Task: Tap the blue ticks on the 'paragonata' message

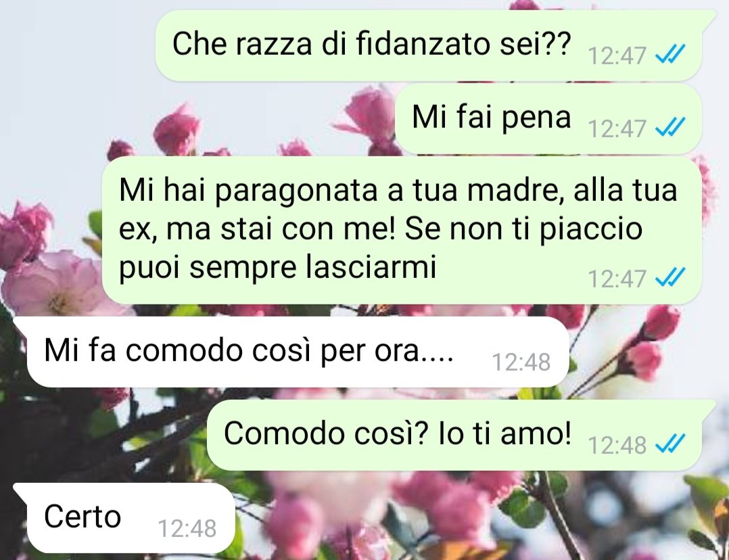Action: [670, 278]
